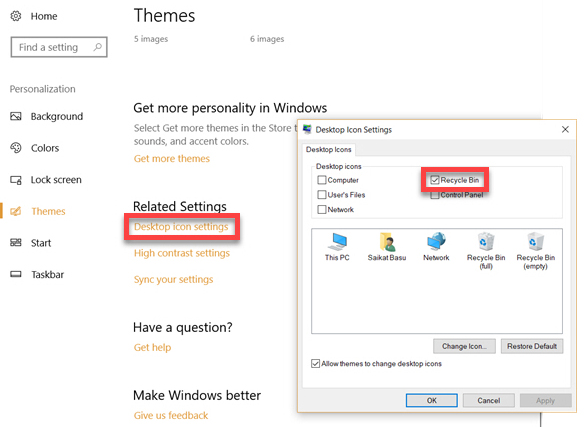588x427 pixels.
Task: Enable the Control Panel checkbox
Action: [x=435, y=195]
